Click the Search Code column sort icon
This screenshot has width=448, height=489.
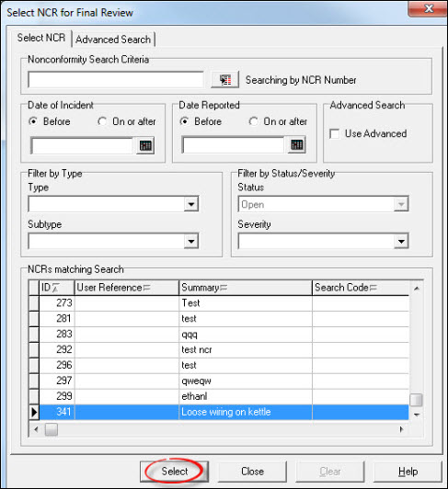pos(373,288)
